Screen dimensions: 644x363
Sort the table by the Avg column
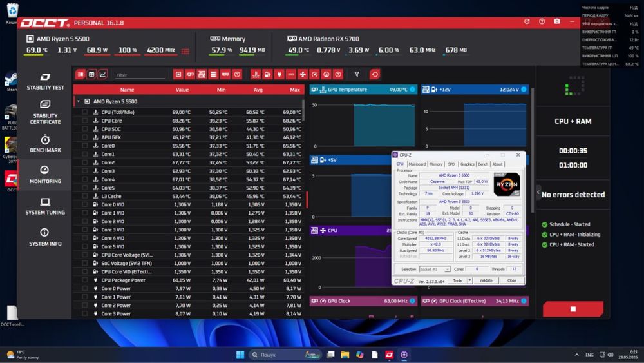(258, 89)
